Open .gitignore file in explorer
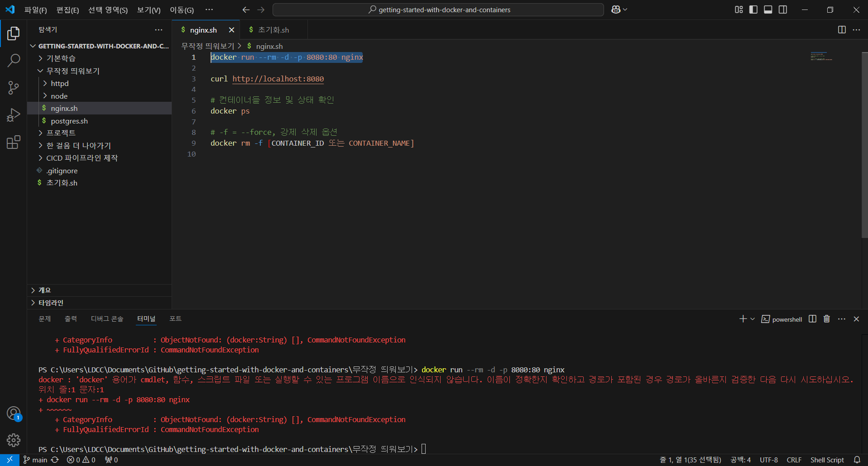Image resolution: width=868 pixels, height=466 pixels. point(99,171)
